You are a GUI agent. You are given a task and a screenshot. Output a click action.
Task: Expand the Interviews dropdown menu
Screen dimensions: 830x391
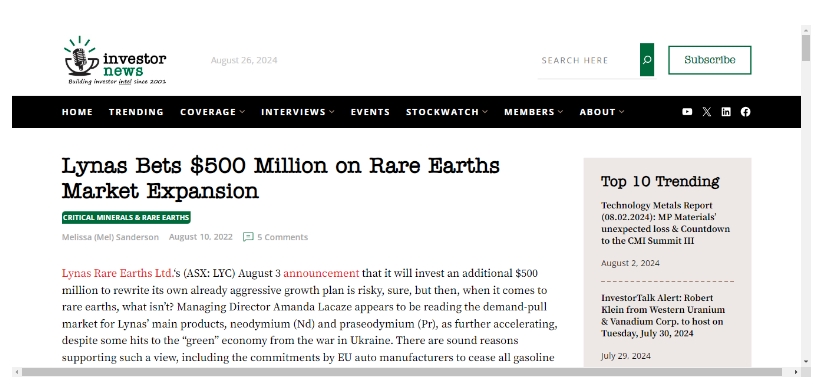(x=297, y=112)
